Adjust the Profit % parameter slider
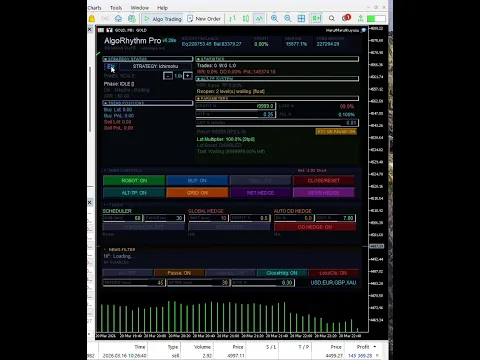Viewport: 480px width, 360px height. (x=235, y=106)
